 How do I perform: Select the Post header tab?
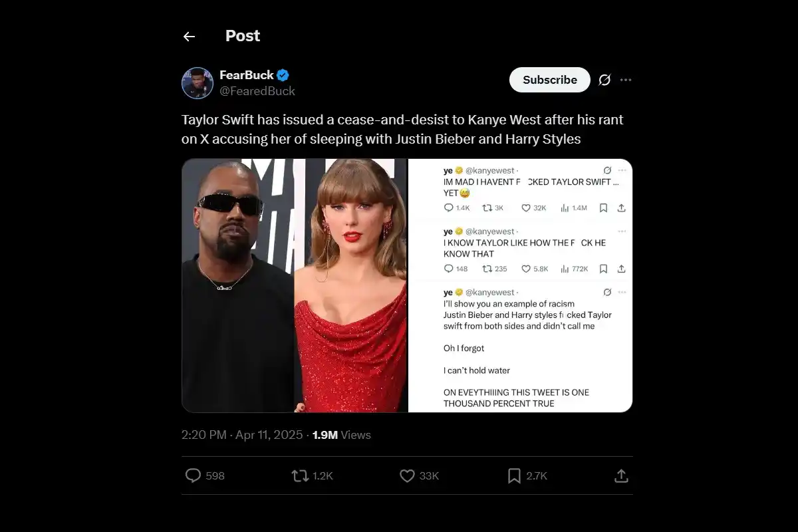pos(242,36)
